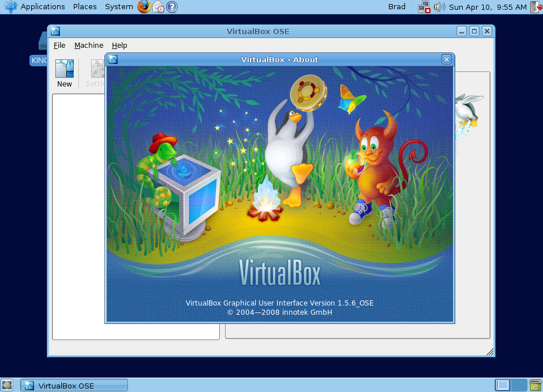The height and width of the screenshot is (392, 543).
Task: Click the About dialog window icon
Action: coord(113,59)
